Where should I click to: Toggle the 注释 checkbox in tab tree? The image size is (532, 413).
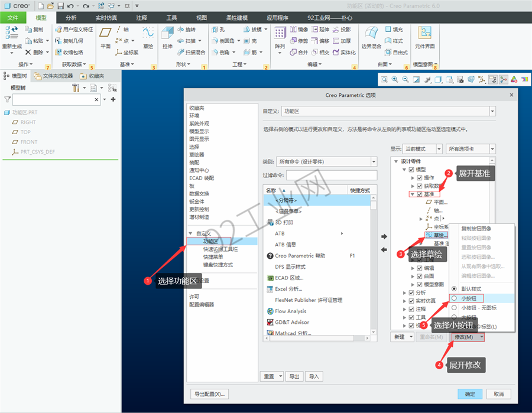coord(411,309)
